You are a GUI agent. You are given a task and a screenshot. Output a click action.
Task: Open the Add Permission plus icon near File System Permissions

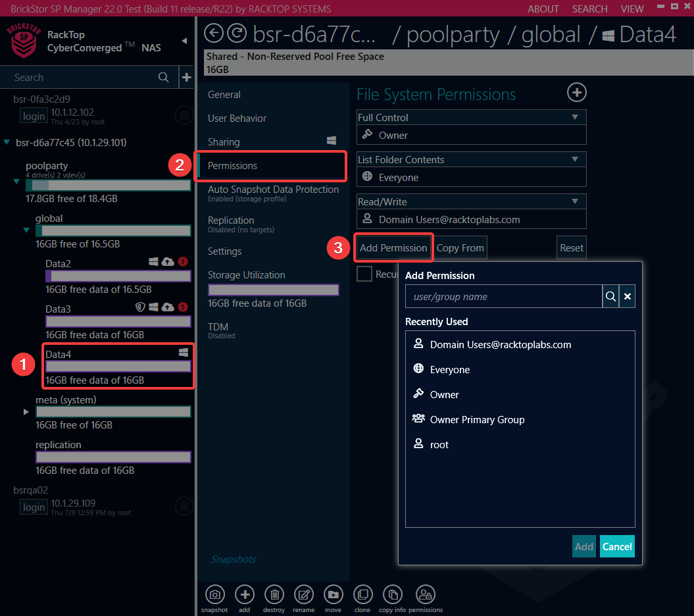(x=576, y=92)
